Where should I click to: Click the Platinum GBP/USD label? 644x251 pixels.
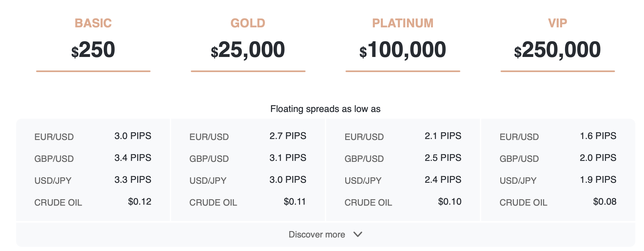click(364, 159)
